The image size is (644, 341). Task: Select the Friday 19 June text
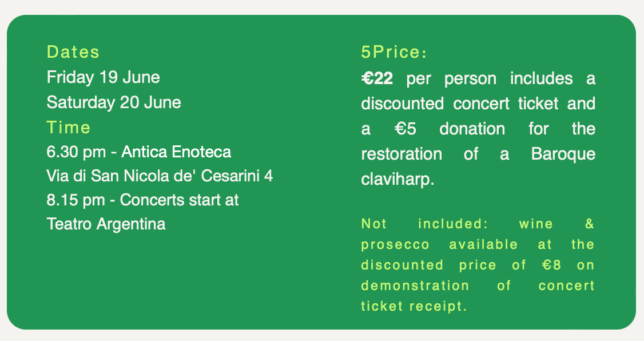(103, 77)
